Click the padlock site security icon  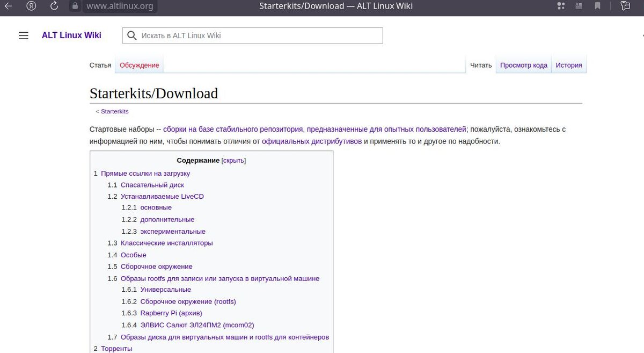tap(75, 6)
